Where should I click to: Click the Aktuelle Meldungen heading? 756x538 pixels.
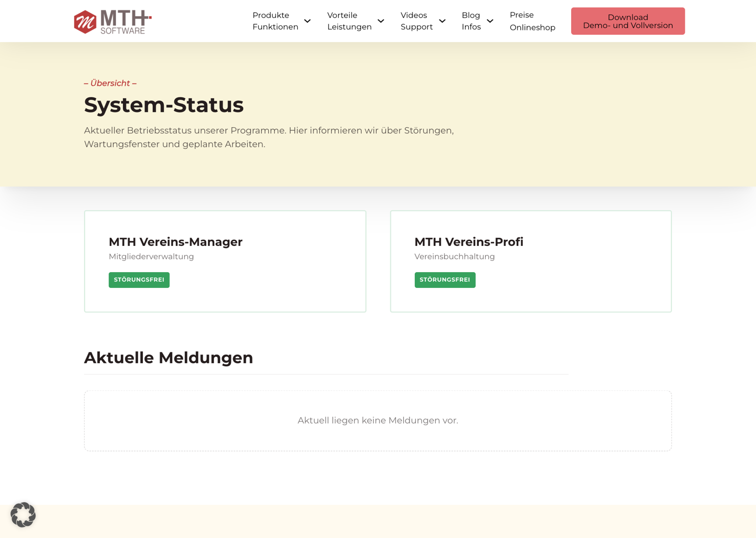click(x=169, y=357)
